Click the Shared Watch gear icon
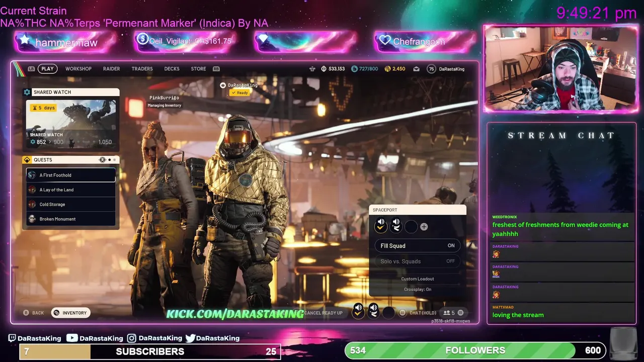 [27, 92]
